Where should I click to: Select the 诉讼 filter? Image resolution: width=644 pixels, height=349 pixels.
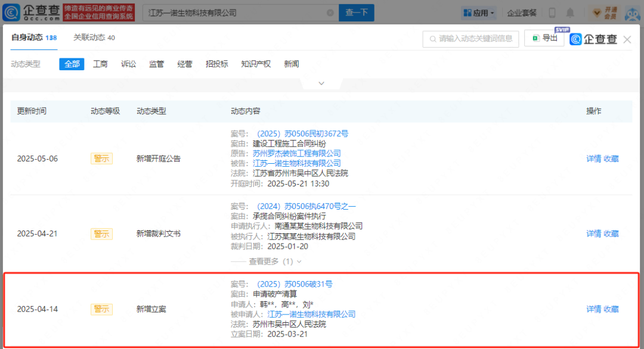[128, 64]
